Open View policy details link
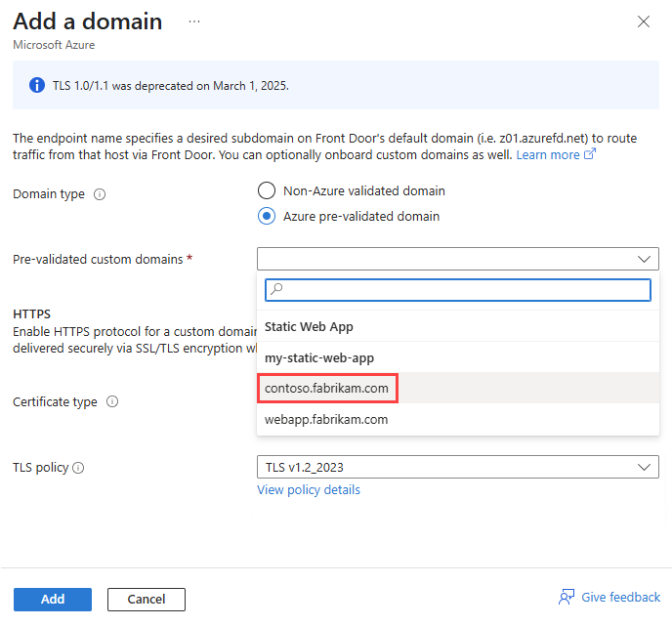This screenshot has height=626, width=672. (x=309, y=489)
